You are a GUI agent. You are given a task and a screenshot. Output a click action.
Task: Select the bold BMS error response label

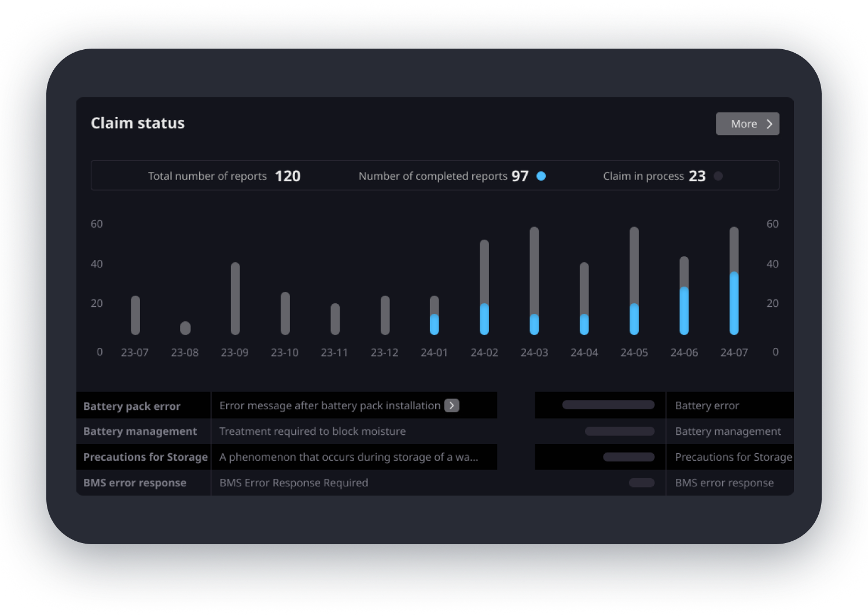135,483
